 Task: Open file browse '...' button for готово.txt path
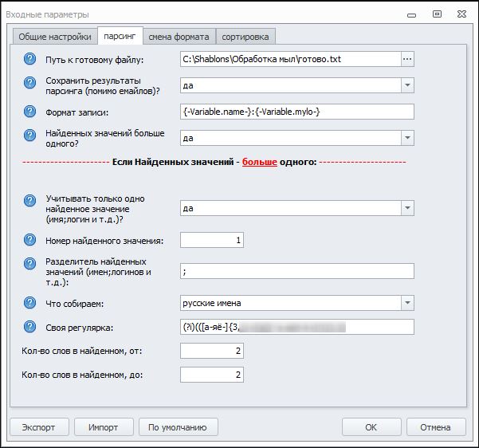point(407,59)
